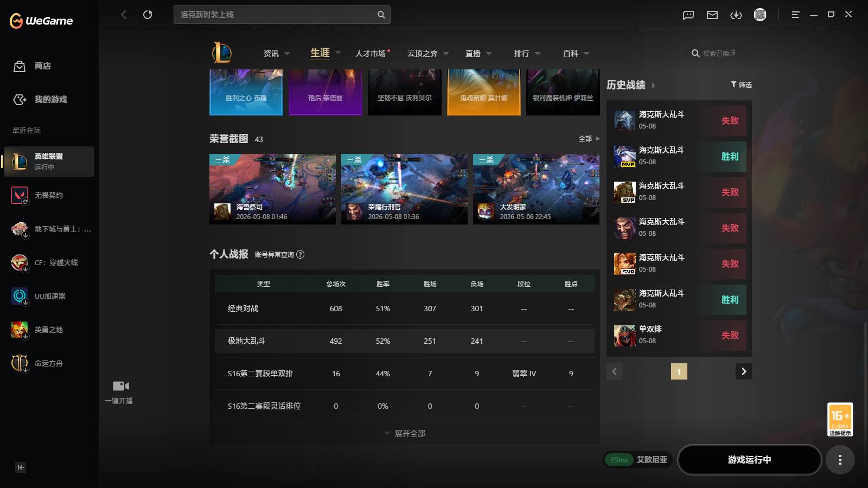Image resolution: width=868 pixels, height=488 pixels.
Task: Expand the 百科 dropdown menu
Action: pyautogui.click(x=586, y=54)
